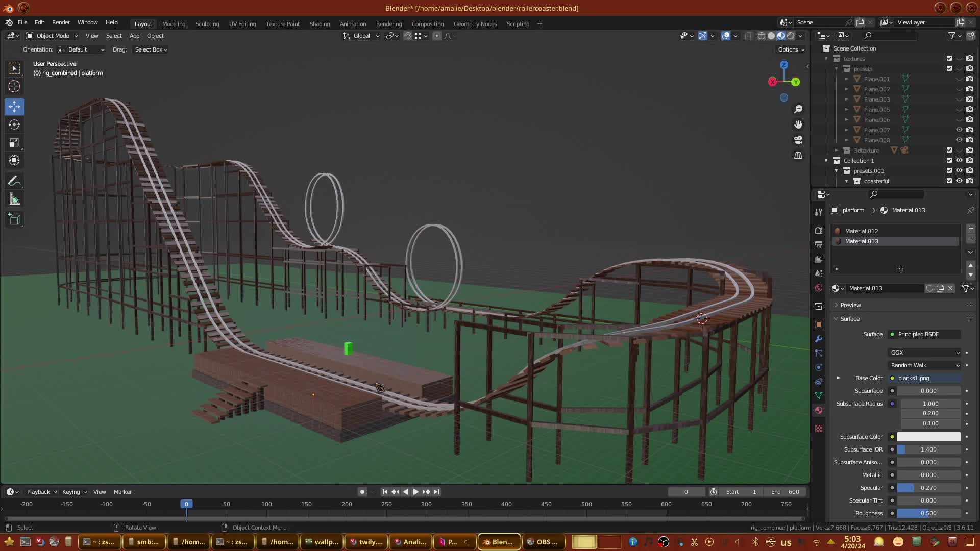Click the Subsurface Color white swatch

[x=928, y=437]
